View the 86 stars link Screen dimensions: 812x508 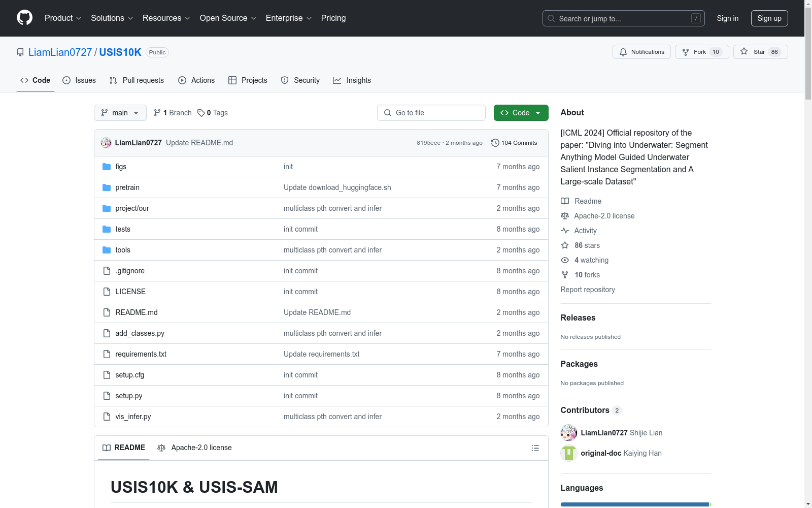coord(581,245)
